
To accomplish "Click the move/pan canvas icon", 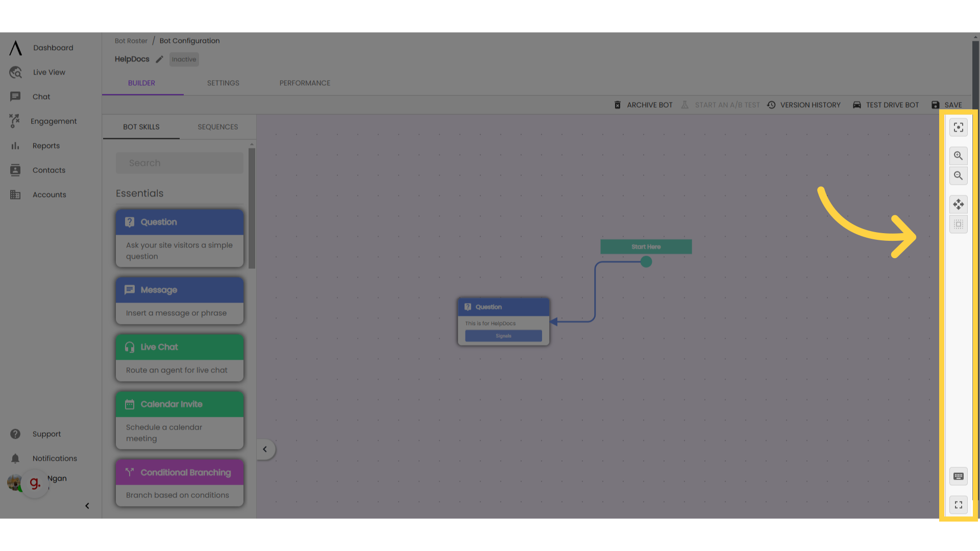I will click(x=959, y=205).
